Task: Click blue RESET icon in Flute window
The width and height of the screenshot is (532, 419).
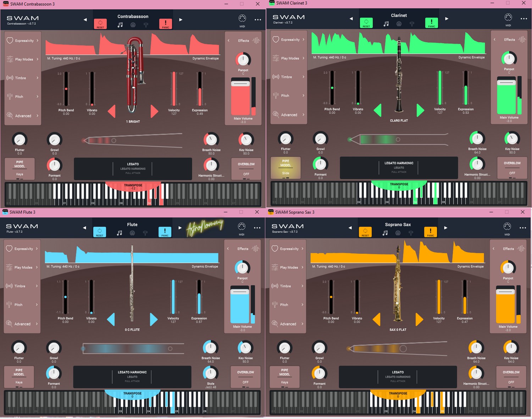Action: tap(100, 232)
